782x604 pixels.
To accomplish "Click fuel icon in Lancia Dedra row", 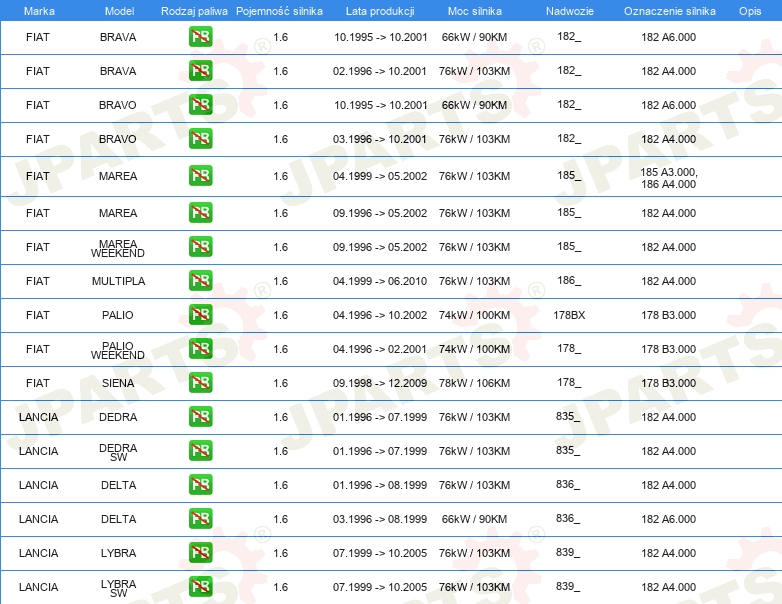I will 200,416.
